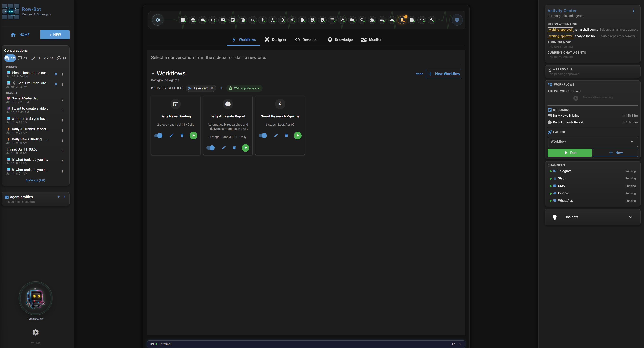Click the @ mention status icon
Viewport: 644px width, 348px height.
point(243,20)
